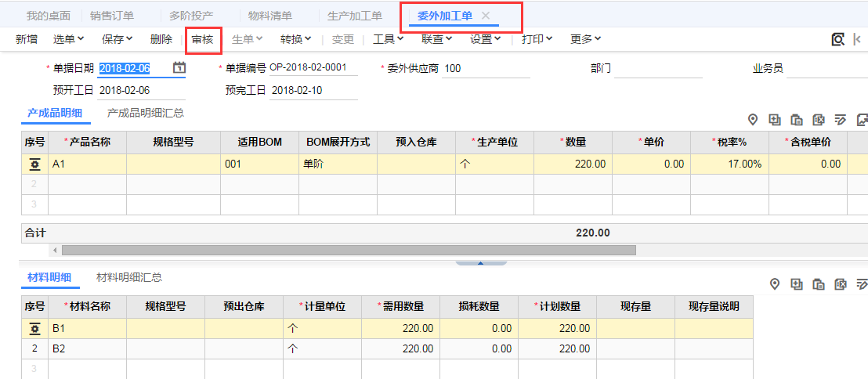The image size is (868, 379).
Task: Expand the 打印 dropdown menu
Action: tap(537, 39)
